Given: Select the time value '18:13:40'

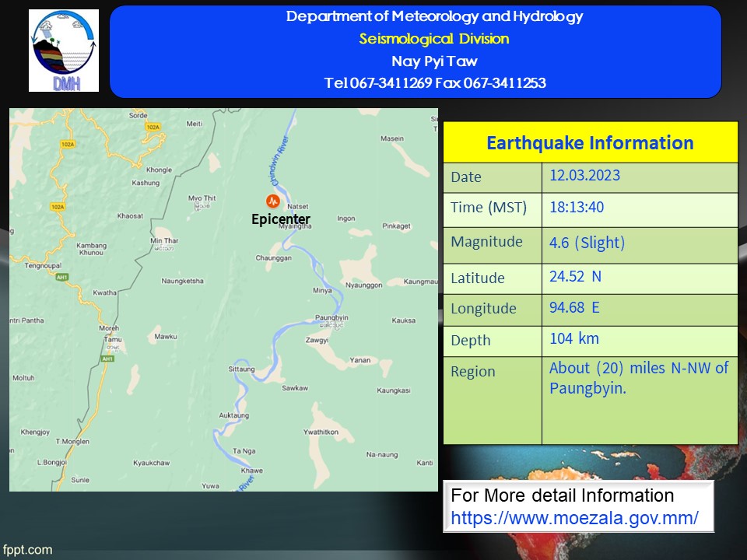Looking at the screenshot, I should 577,207.
